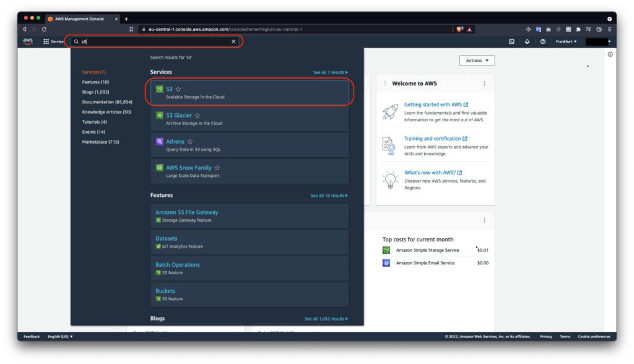
Task: Select the Athena service icon
Action: [x=161, y=142]
